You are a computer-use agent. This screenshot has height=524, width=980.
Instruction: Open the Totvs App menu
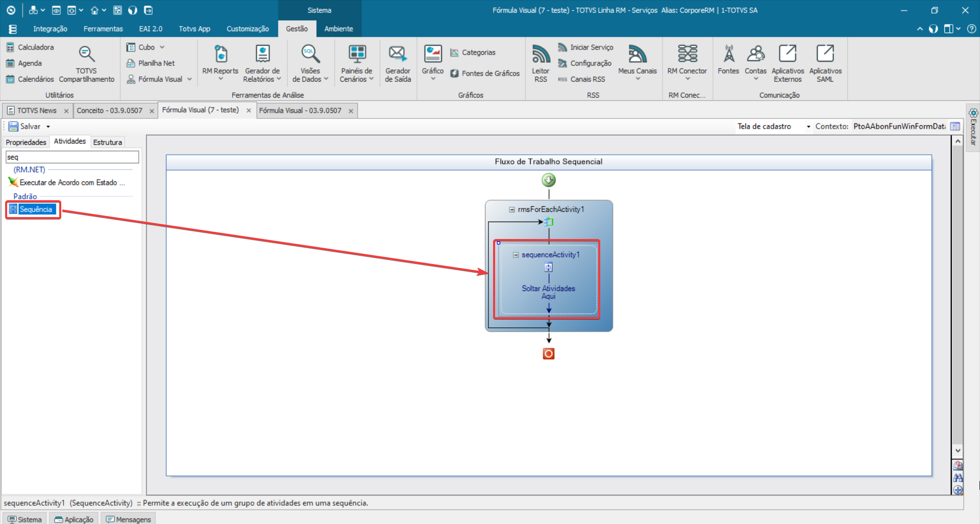tap(194, 29)
